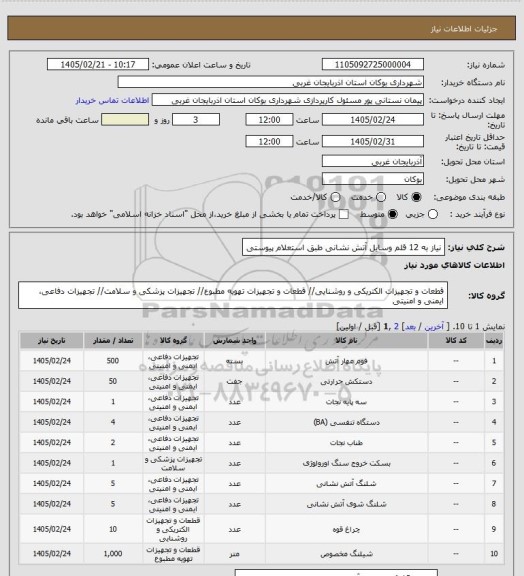Click the جزئیات اطلاعات نیاز header title
This screenshot has width=524, height=576.
[464, 29]
